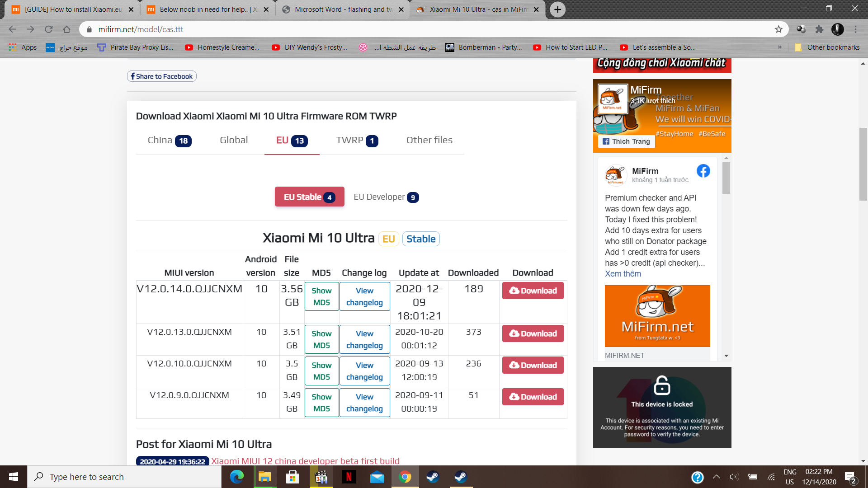Image resolution: width=868 pixels, height=488 pixels.
Task: Reload the current page
Action: (48, 29)
